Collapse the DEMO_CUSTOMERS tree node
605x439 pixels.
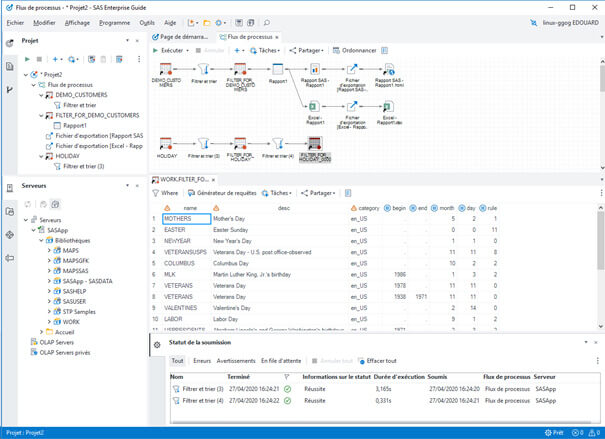[x=41, y=95]
